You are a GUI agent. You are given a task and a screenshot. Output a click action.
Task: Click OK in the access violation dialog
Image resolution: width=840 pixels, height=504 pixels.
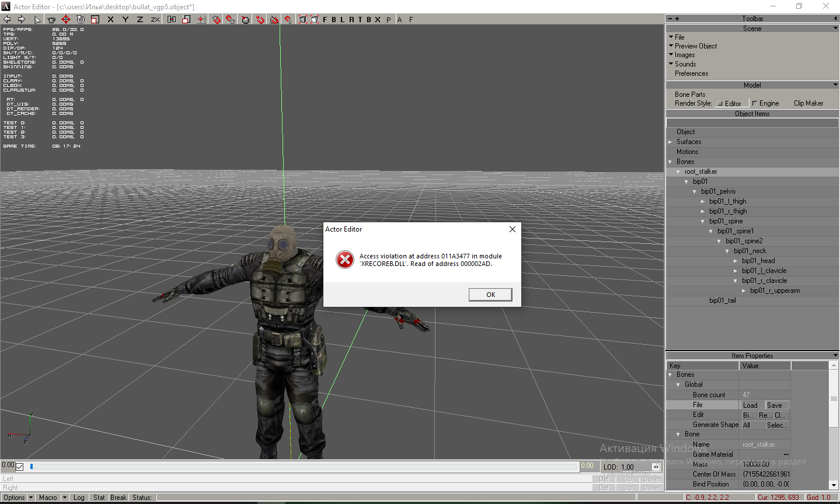[490, 295]
